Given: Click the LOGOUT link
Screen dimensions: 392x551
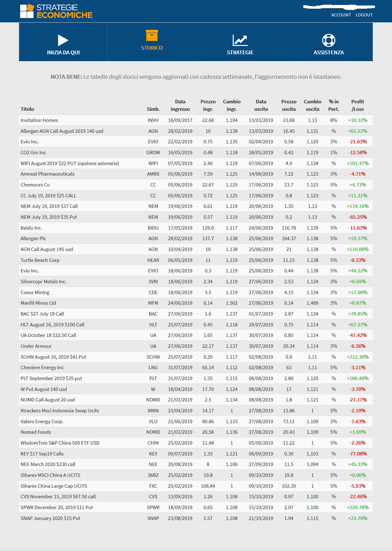Looking at the screenshot, I should coord(364,15).
